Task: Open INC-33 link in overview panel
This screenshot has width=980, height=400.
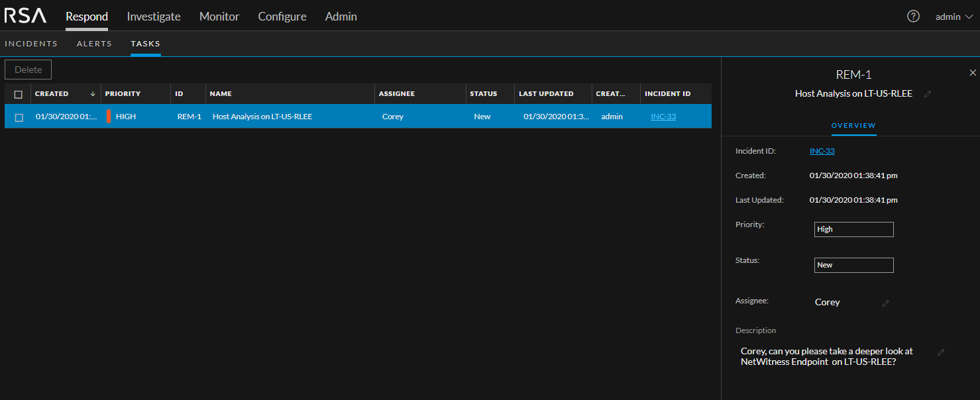Action: (x=822, y=151)
